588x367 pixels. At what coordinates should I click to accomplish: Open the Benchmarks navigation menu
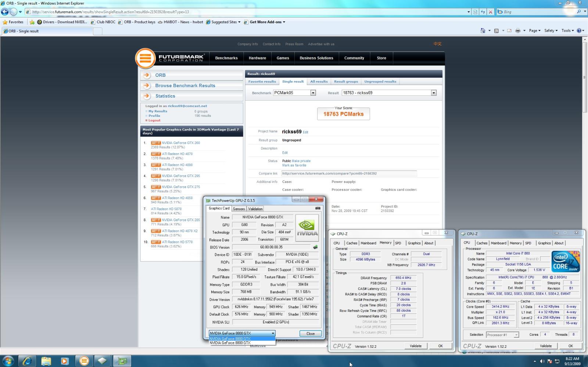coord(226,58)
